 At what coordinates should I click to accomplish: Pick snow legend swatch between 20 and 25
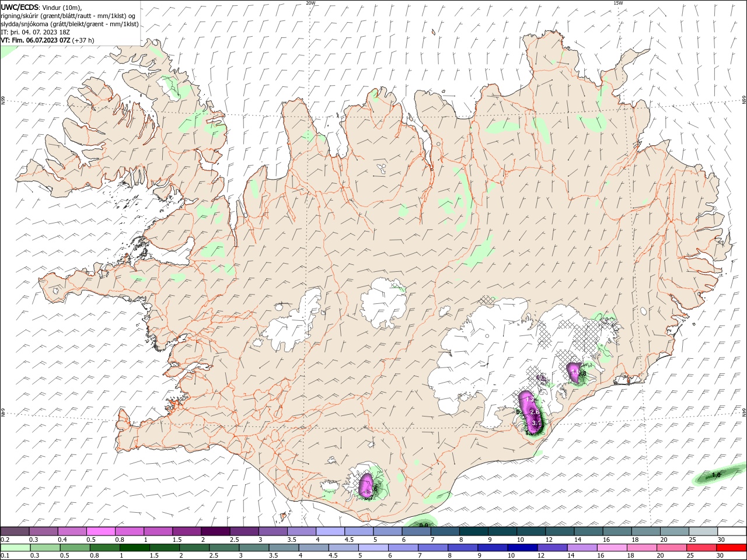[x=674, y=531]
